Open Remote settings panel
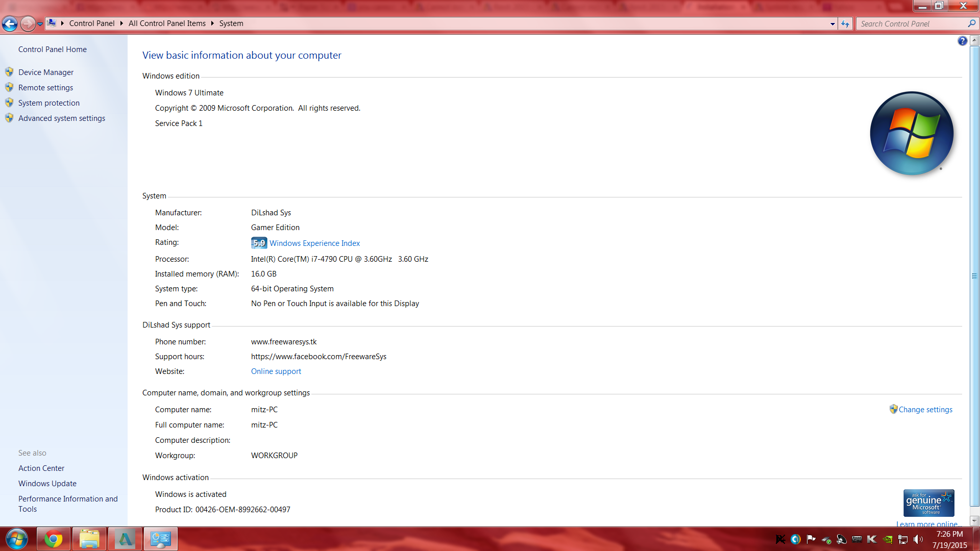 (x=44, y=87)
